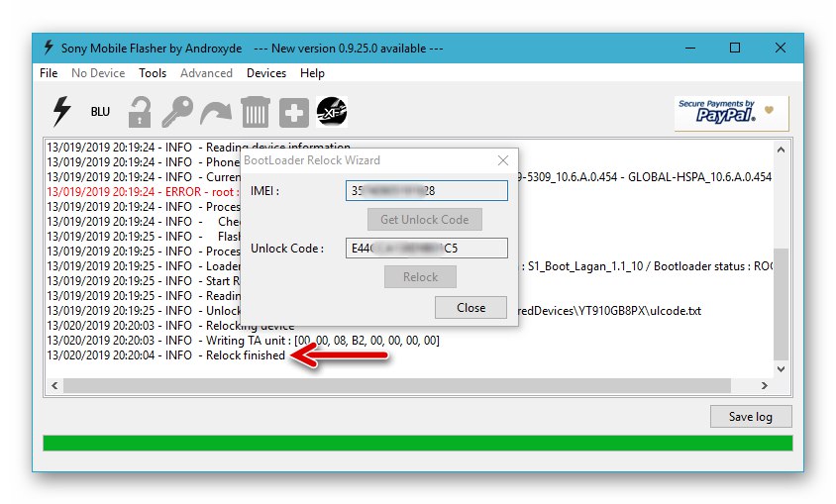Close the BootLoader Relock Wizard with X
836x504 pixels.
click(502, 160)
